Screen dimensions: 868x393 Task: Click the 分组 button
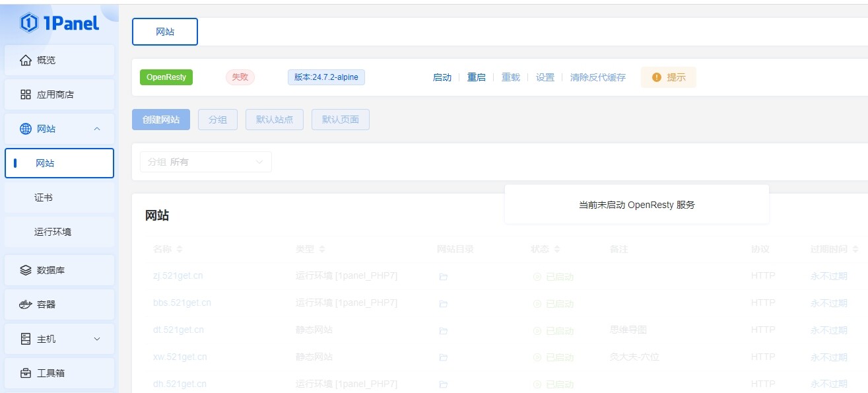click(x=218, y=120)
